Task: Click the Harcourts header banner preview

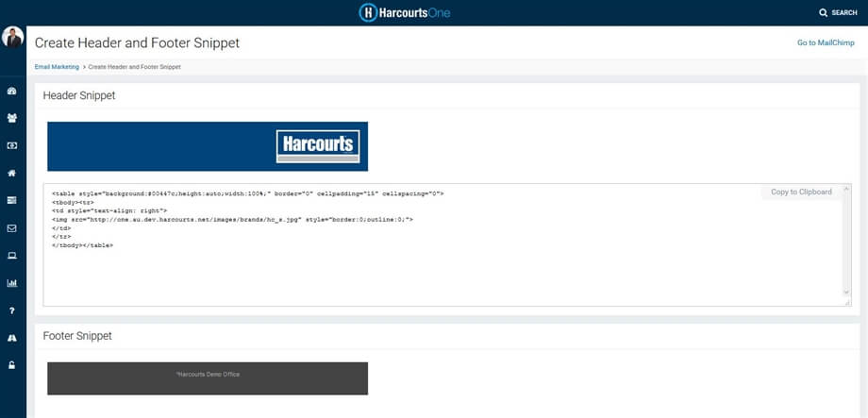Action: point(208,146)
